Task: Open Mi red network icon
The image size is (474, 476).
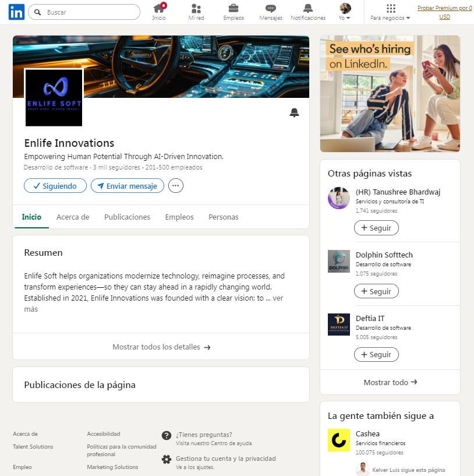Action: coord(196,12)
